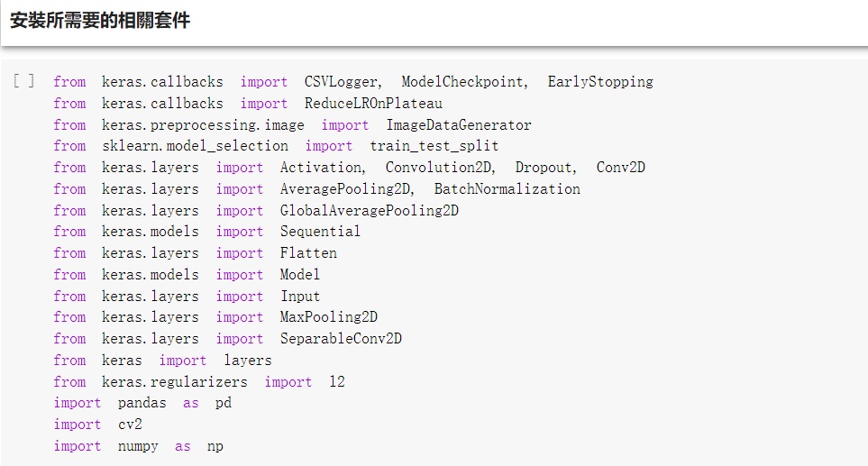Run the code cell with empty brackets
868x466 pixels.
(x=24, y=82)
